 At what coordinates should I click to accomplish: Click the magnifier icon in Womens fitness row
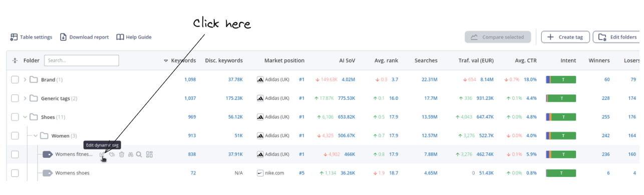139,154
